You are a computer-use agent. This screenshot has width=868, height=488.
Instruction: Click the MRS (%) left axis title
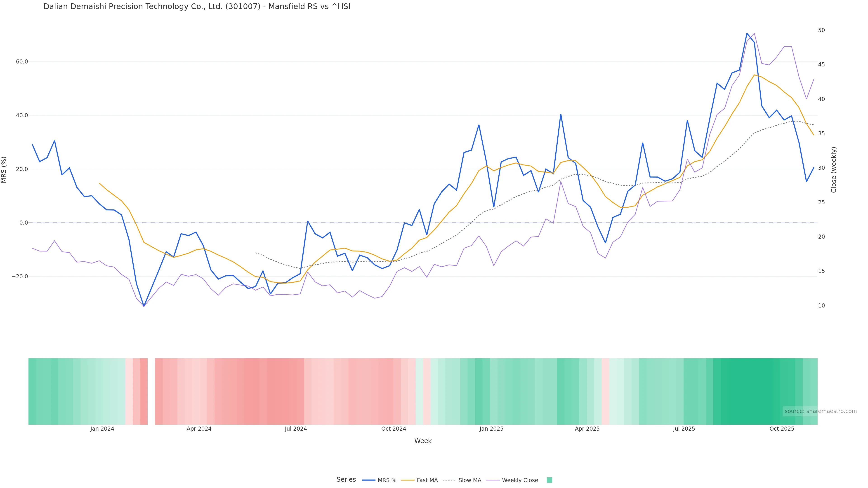[4, 170]
